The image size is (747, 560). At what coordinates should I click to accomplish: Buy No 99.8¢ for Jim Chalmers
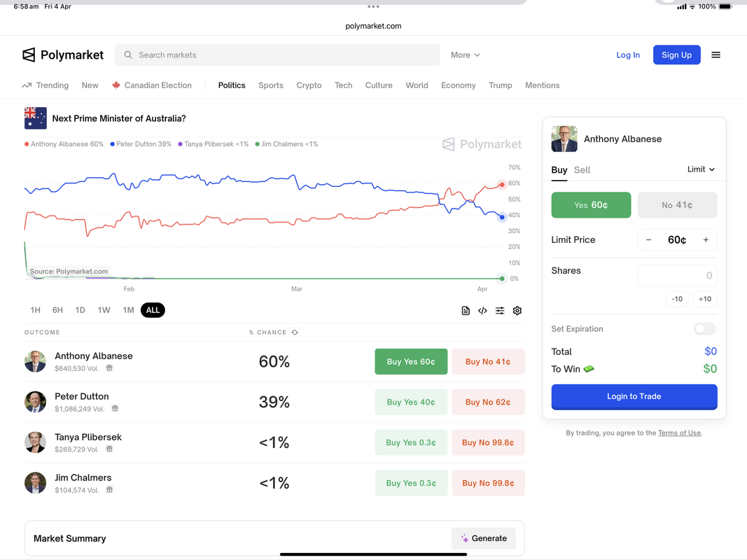tap(488, 483)
